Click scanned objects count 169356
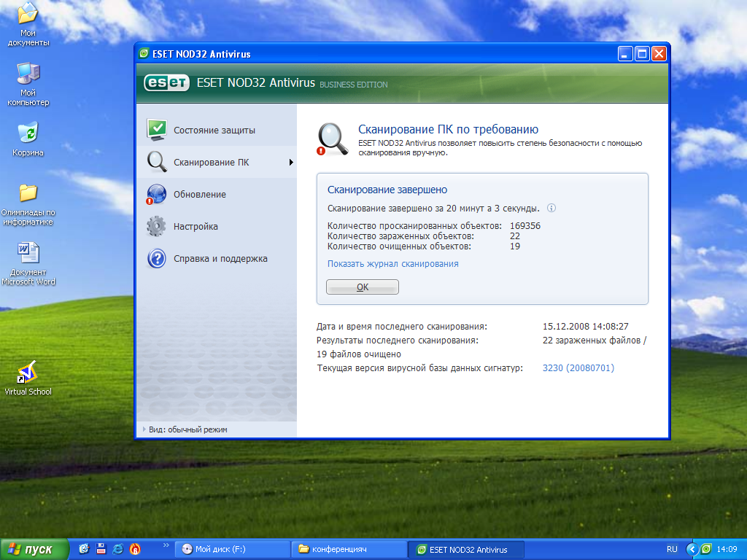 pyautogui.click(x=525, y=226)
